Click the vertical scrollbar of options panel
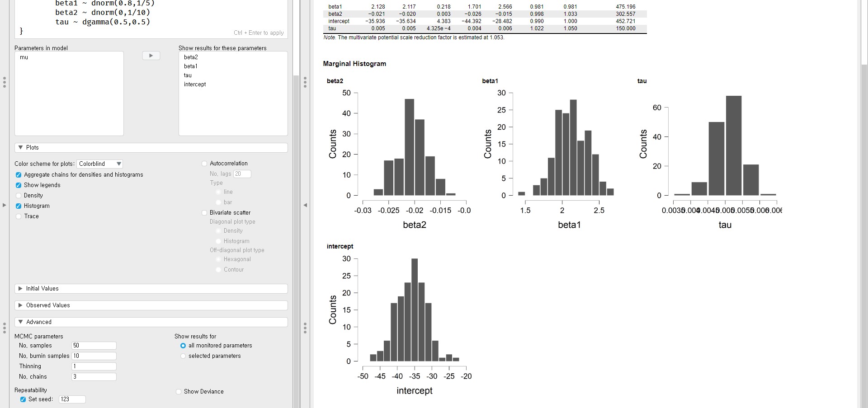 tap(296, 226)
